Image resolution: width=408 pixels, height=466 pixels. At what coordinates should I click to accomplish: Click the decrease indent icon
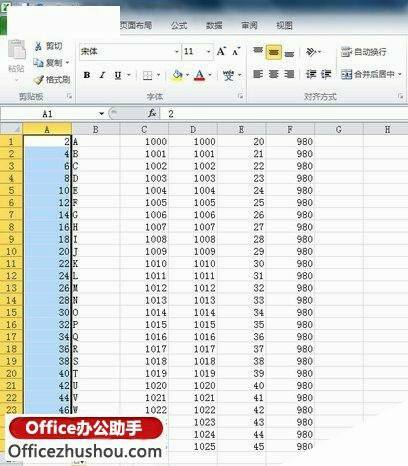pyautogui.click(x=311, y=74)
